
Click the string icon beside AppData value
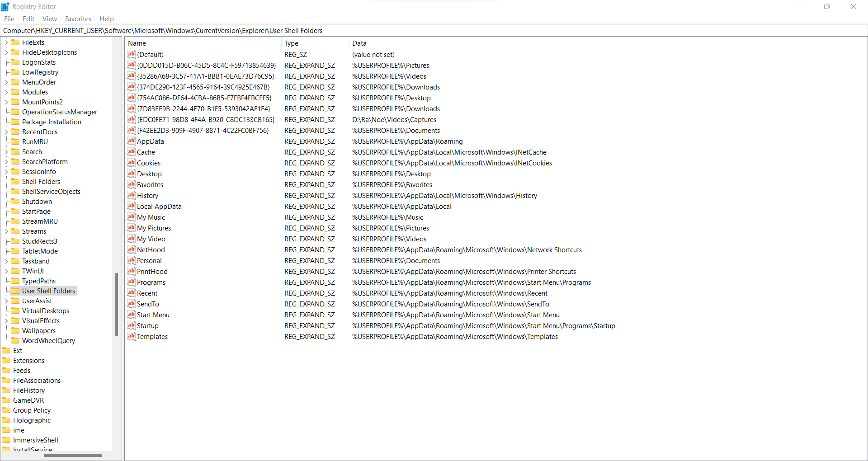click(x=132, y=141)
